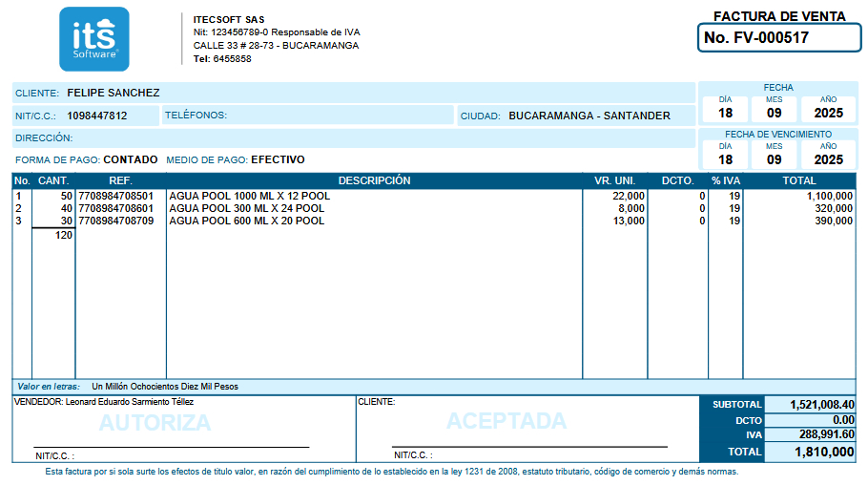Select the NIT/C.C. value 1098447812
Screen dimensions: 868x485
96,116
